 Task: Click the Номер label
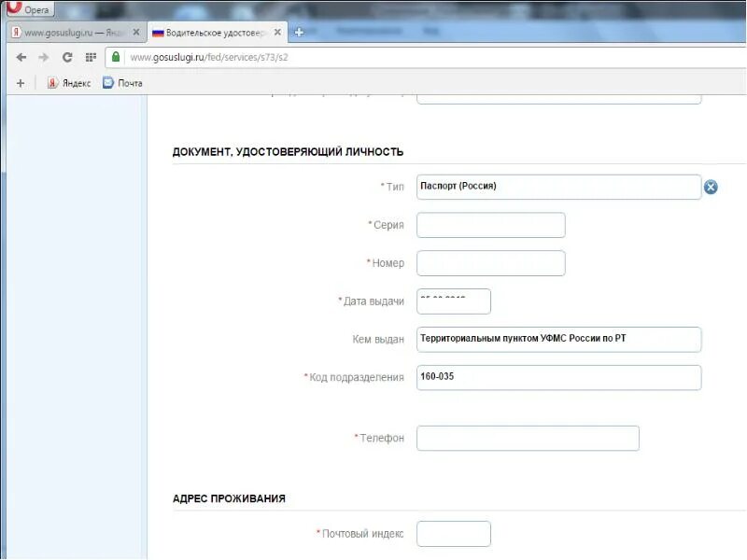[x=388, y=263]
